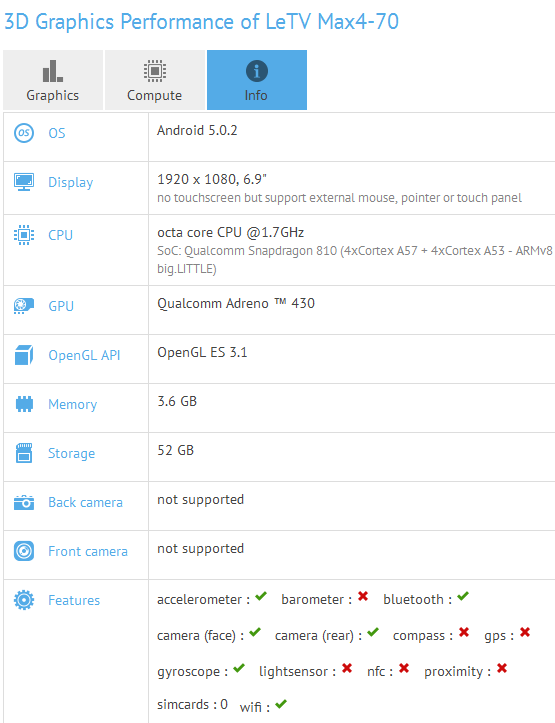Click the Storage SD card icon

24,453
